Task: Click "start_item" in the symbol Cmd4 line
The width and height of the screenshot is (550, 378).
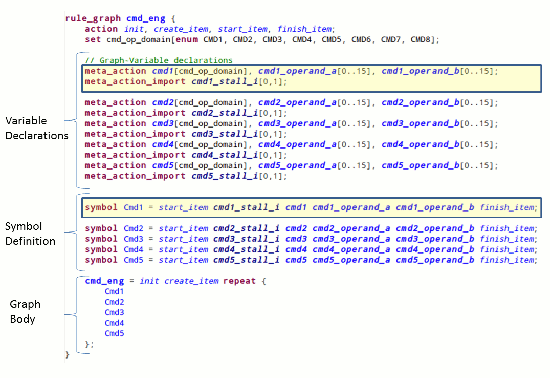Action: 183,249
